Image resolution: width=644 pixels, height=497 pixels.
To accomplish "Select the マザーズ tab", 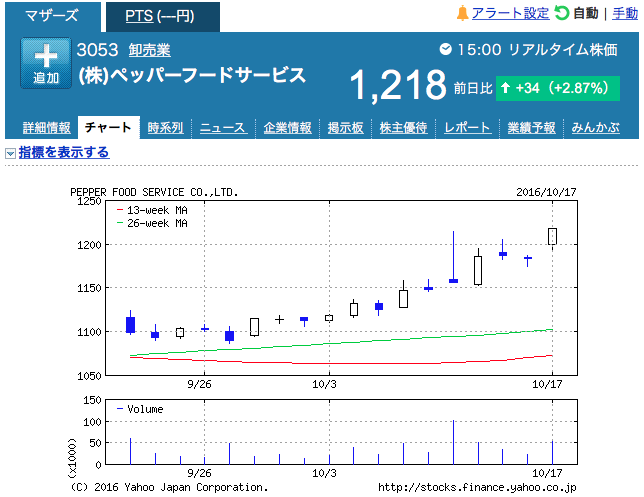I will pos(52,16).
